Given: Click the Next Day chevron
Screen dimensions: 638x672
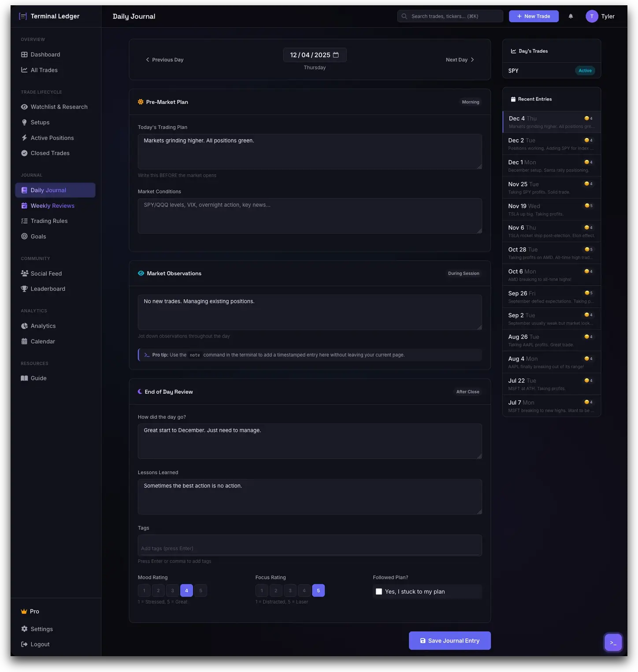Looking at the screenshot, I should point(472,59).
